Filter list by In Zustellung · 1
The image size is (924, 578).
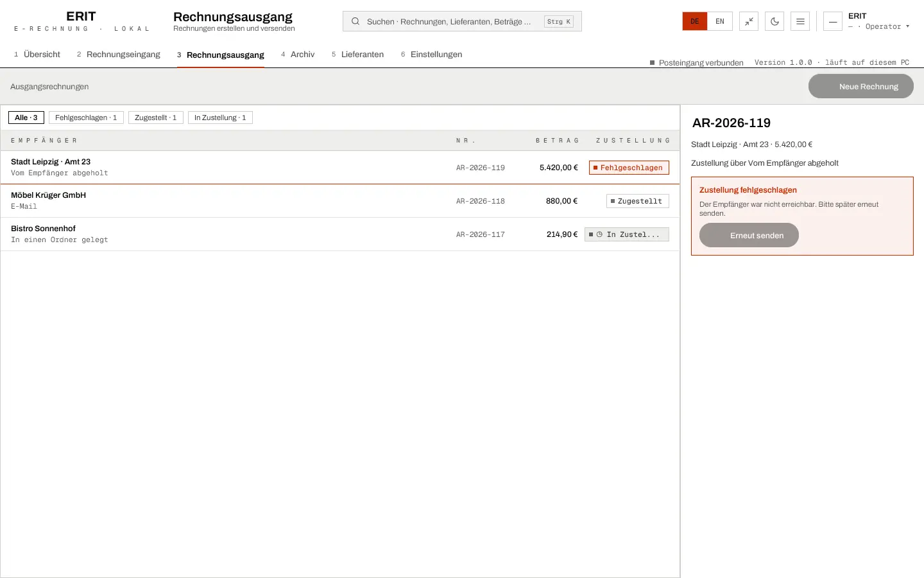220,118
